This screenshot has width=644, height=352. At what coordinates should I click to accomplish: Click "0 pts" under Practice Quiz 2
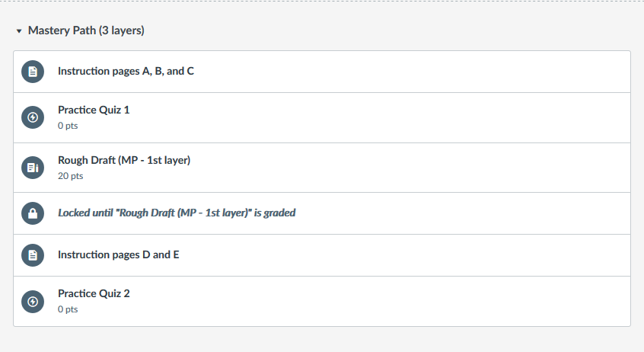(68, 309)
